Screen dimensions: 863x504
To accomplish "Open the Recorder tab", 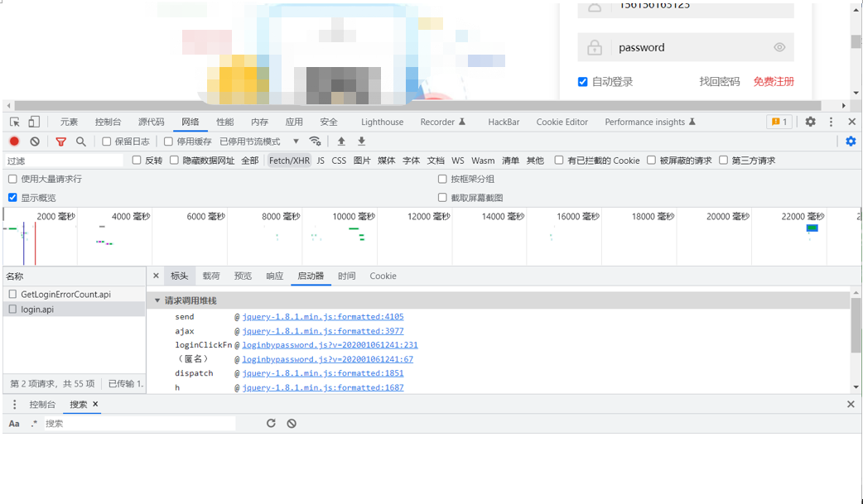I will (x=443, y=122).
